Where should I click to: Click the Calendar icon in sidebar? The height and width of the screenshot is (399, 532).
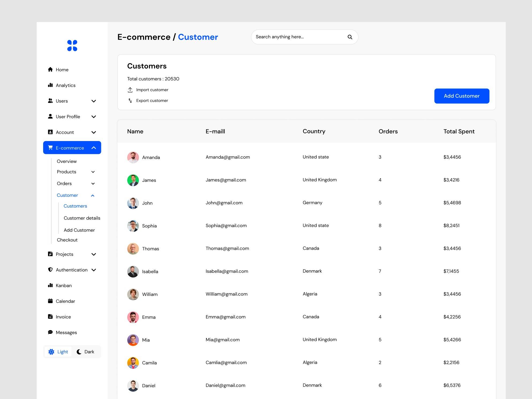click(50, 301)
